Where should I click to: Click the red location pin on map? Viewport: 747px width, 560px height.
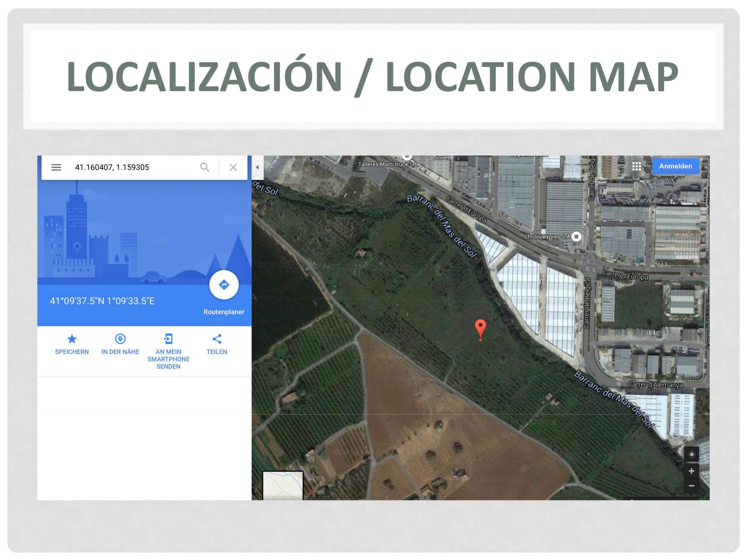[x=480, y=327]
